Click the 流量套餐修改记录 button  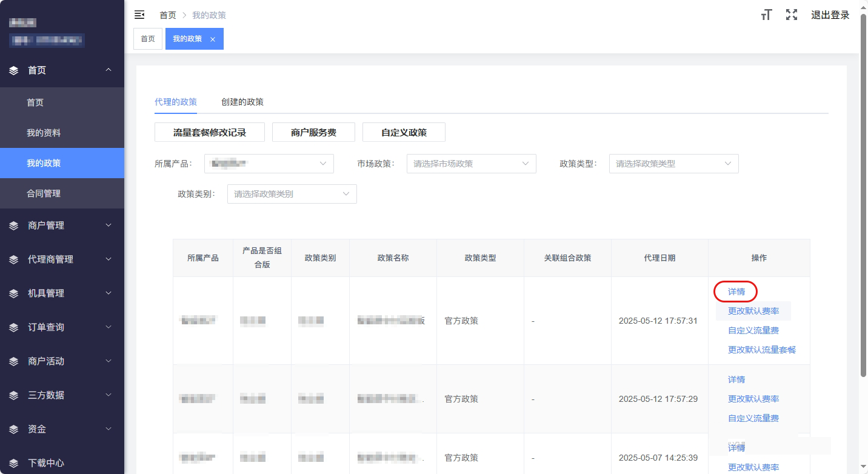coord(210,132)
